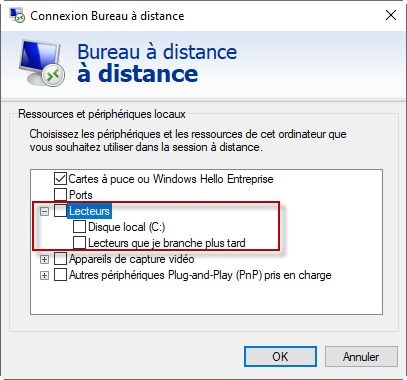Check the Disque local (C:) box
The height and width of the screenshot is (380, 407).
pos(79,227)
